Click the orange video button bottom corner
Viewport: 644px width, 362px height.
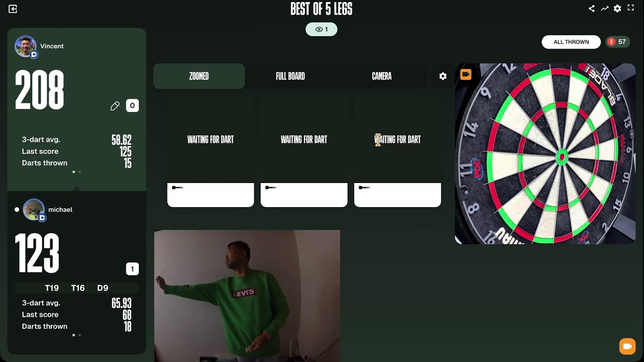(627, 346)
